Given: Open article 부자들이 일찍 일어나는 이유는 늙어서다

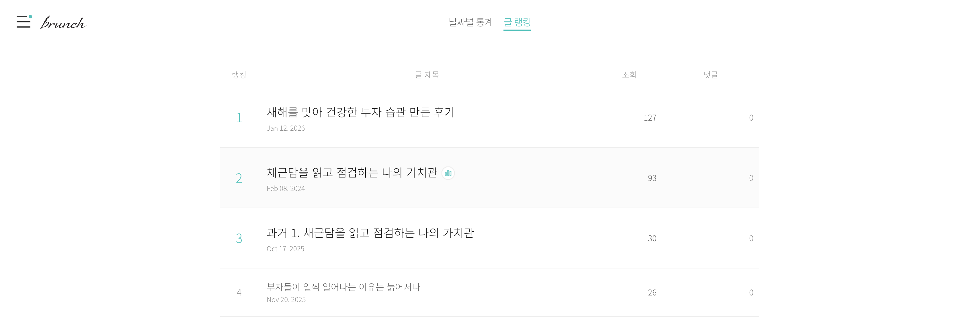Looking at the screenshot, I should 343,287.
